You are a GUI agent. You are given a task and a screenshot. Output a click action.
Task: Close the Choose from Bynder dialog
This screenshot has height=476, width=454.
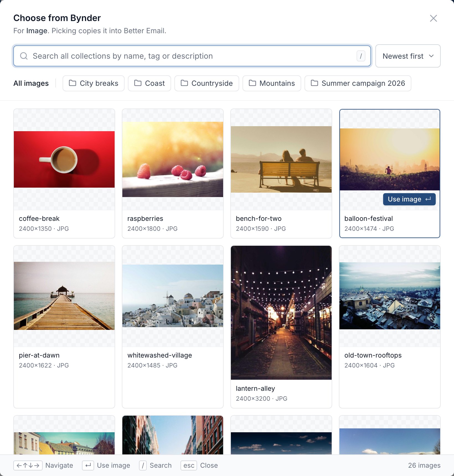click(x=433, y=18)
